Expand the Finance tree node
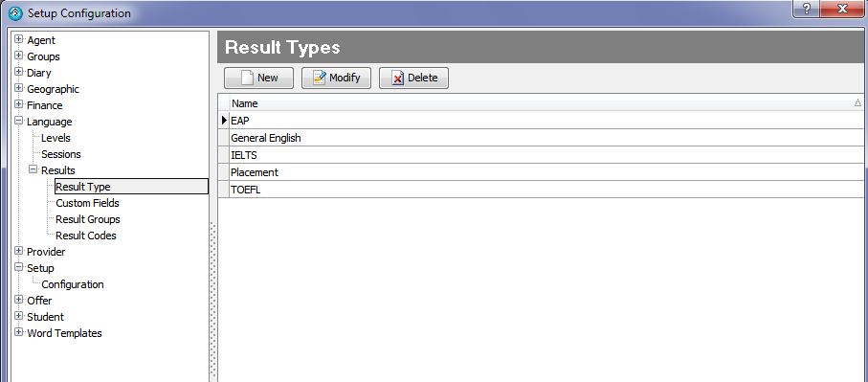The image size is (868, 382). pyautogui.click(x=18, y=104)
